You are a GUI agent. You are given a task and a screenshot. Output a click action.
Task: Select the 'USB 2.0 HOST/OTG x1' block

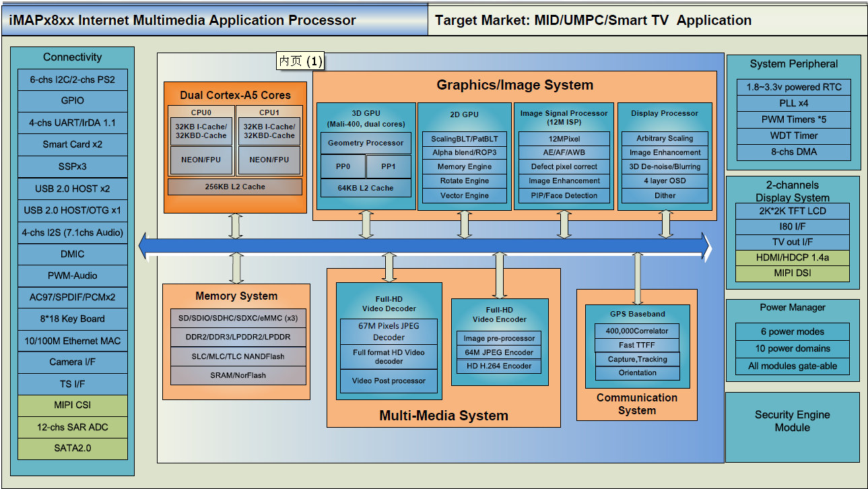72,210
